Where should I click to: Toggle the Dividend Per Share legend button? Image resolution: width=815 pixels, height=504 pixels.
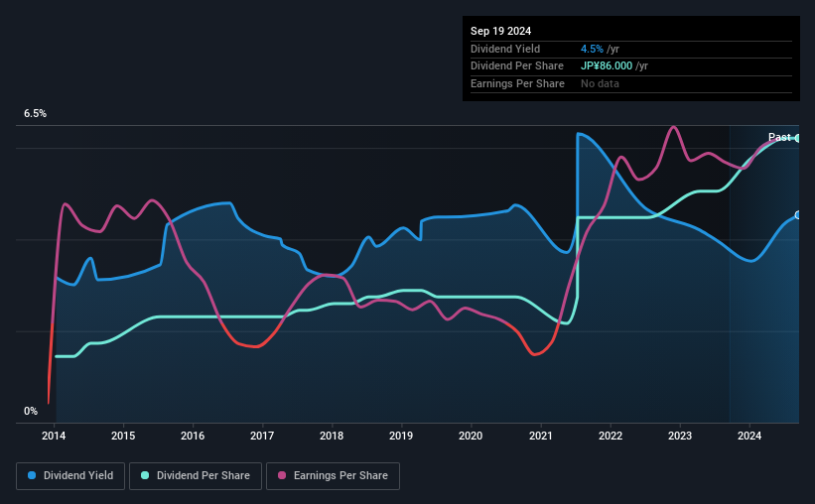tap(196, 476)
